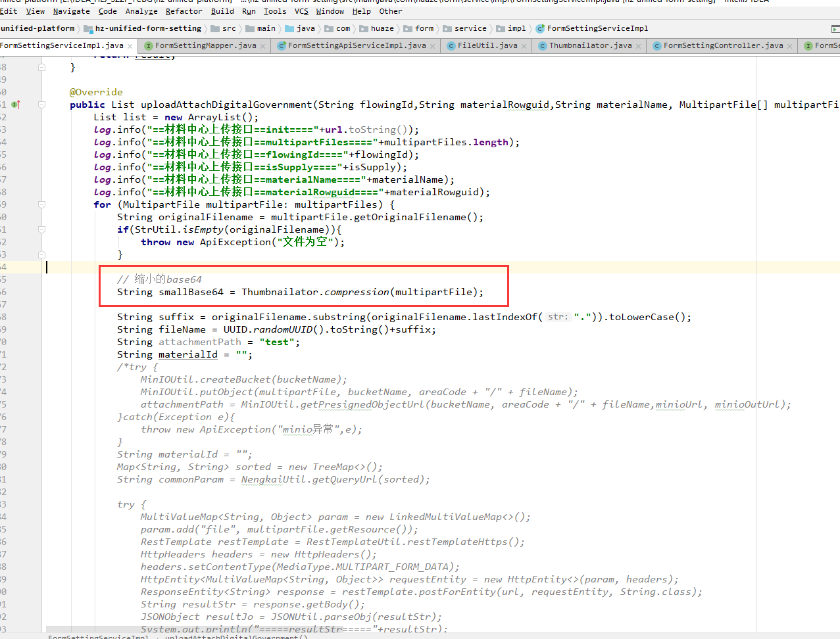Click the package icon beside huaze breadcrumb

(x=364, y=28)
